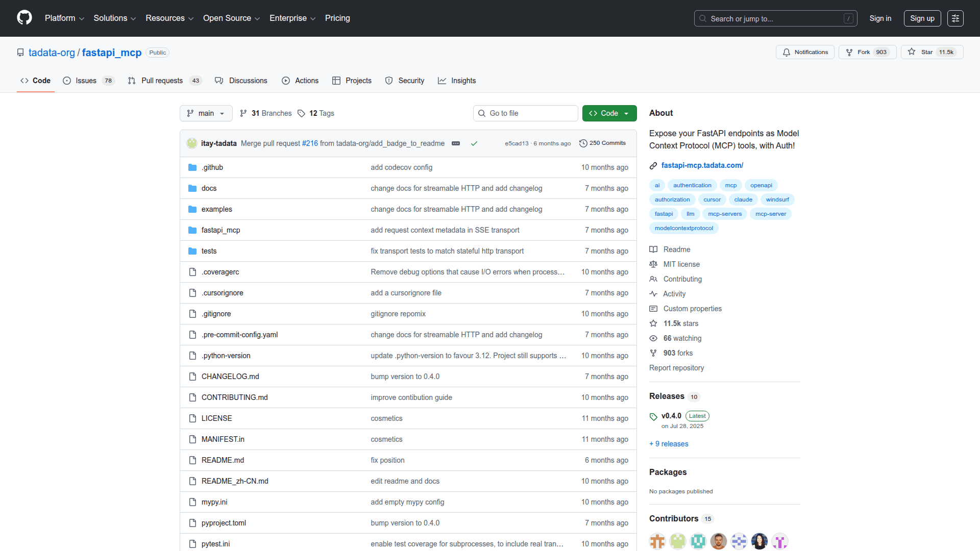Open the main branch dropdown
Viewport: 980px width, 551px height.
click(x=206, y=113)
